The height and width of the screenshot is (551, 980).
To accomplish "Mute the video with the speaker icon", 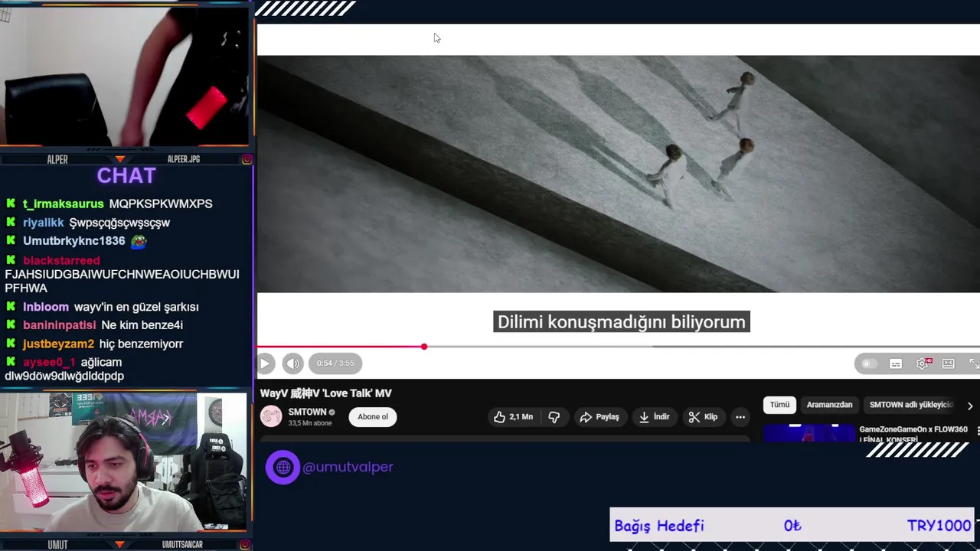I will [x=292, y=364].
